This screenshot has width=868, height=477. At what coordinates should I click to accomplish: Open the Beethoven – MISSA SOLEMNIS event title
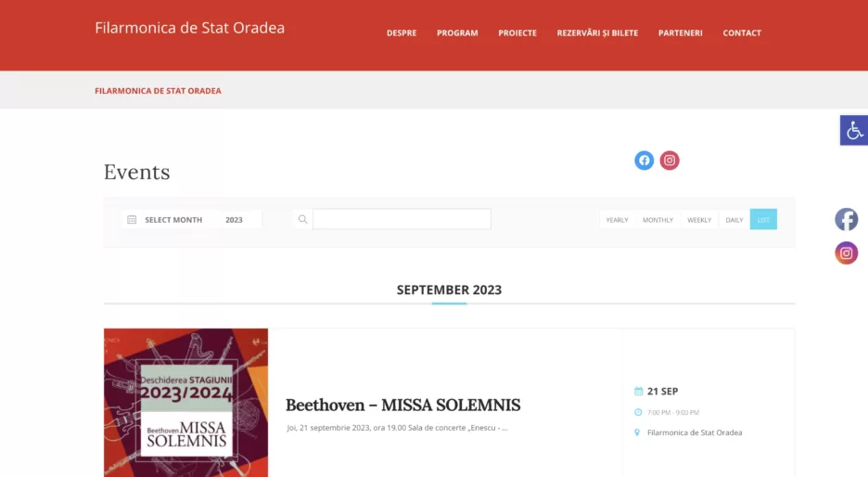[403, 405]
